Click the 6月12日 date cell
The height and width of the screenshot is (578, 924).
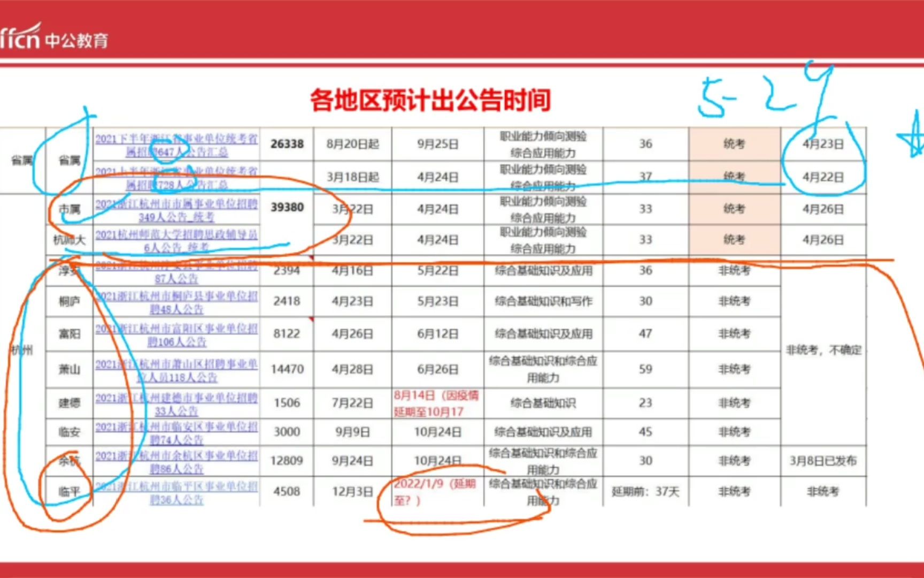(x=438, y=334)
